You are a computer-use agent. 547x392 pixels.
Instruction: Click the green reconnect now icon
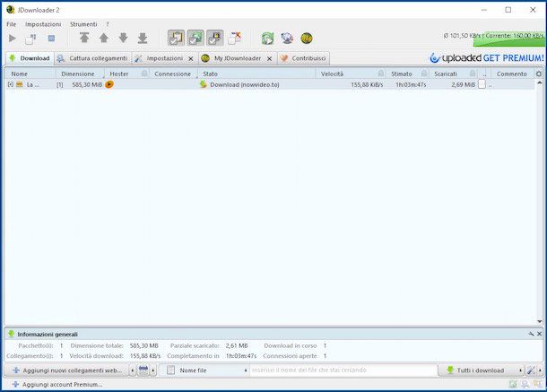coord(267,38)
